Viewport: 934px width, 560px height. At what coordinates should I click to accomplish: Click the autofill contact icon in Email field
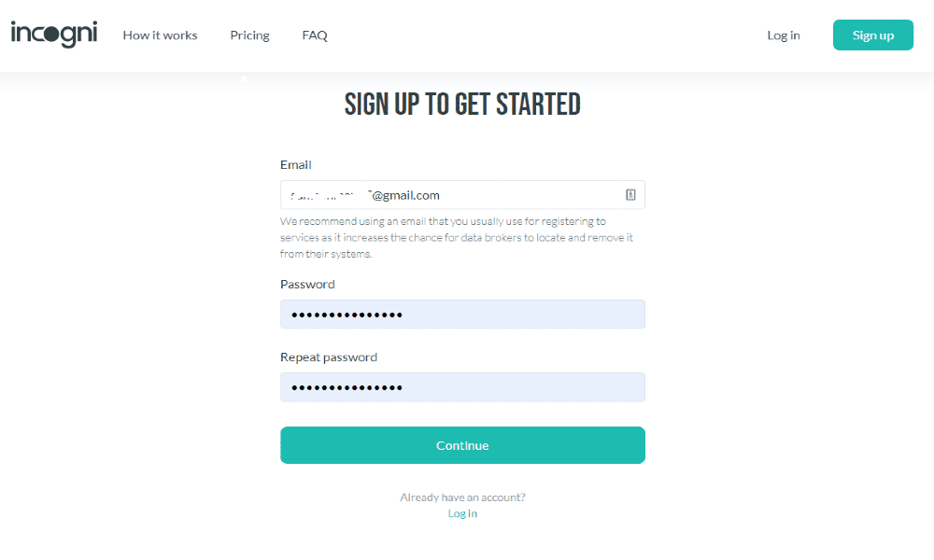(x=630, y=195)
